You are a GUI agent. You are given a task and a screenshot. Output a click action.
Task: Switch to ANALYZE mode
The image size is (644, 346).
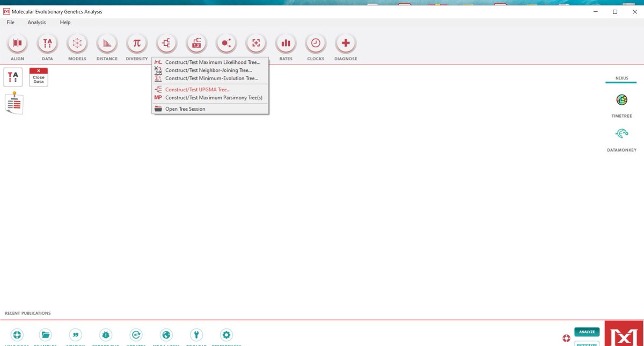pos(587,332)
